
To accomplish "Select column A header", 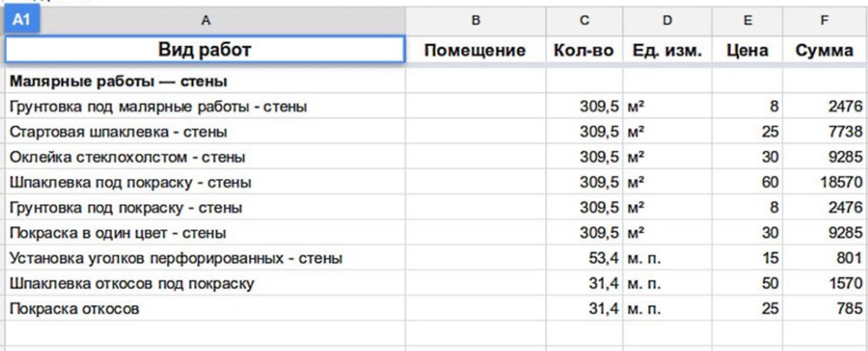I will (x=205, y=20).
